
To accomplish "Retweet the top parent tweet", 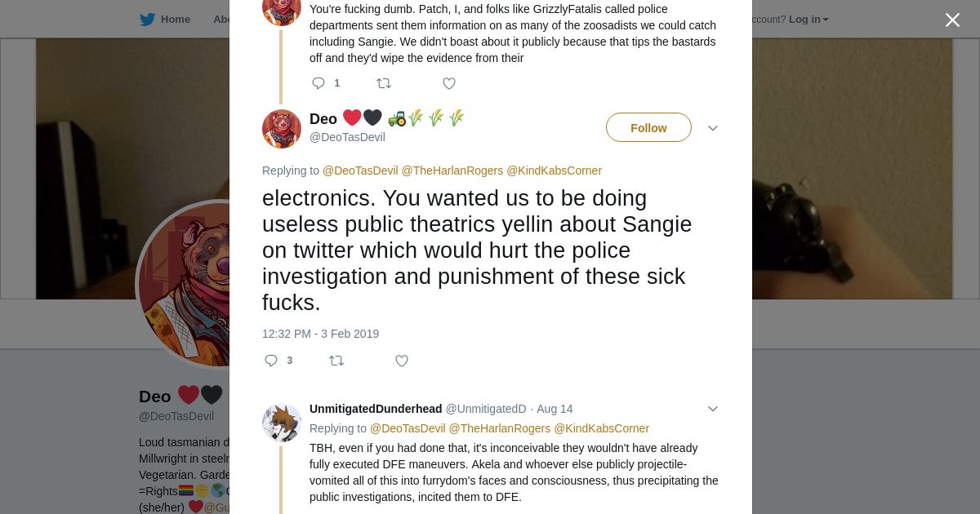I will (384, 83).
